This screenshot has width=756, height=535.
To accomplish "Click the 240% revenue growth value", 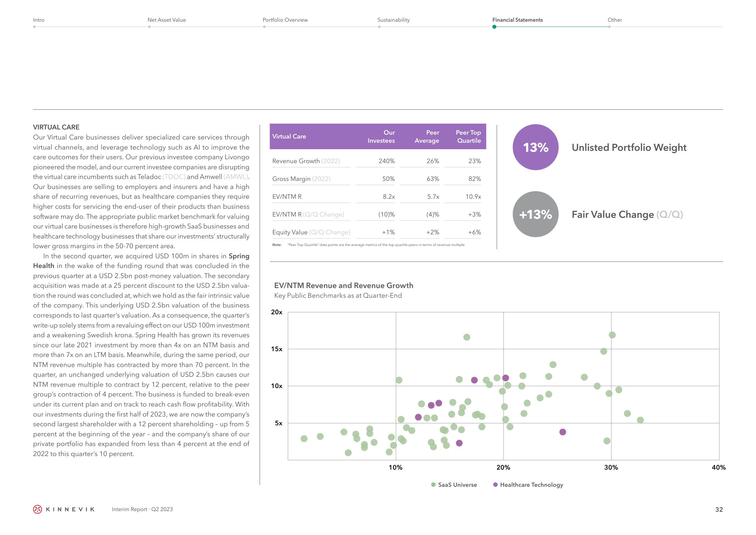I will click(x=386, y=161).
